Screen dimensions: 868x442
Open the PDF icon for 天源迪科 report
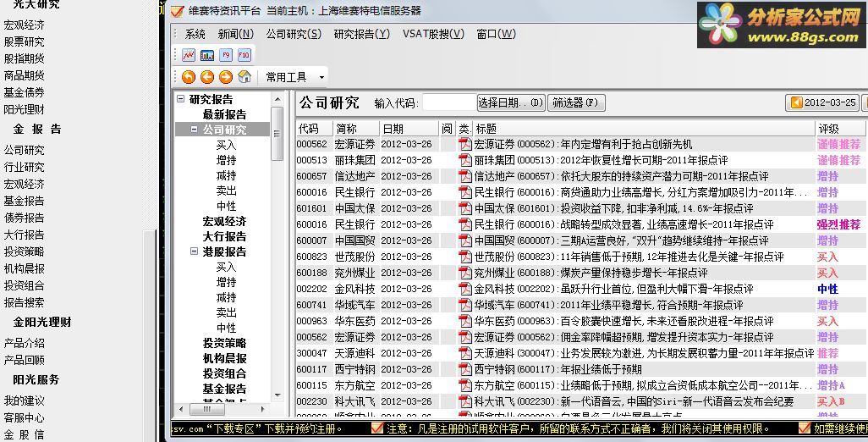(x=465, y=353)
